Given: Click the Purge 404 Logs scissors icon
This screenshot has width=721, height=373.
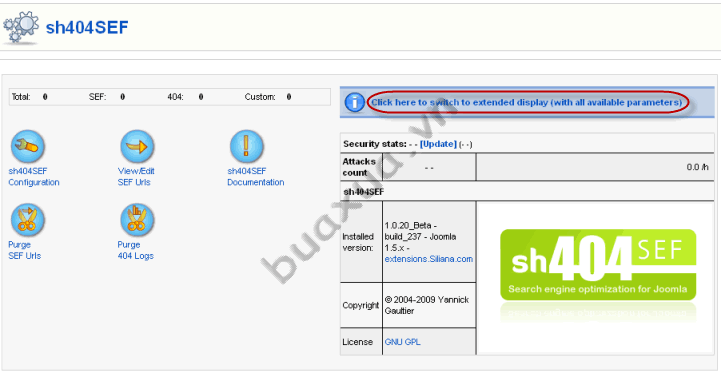Looking at the screenshot, I should (x=137, y=220).
